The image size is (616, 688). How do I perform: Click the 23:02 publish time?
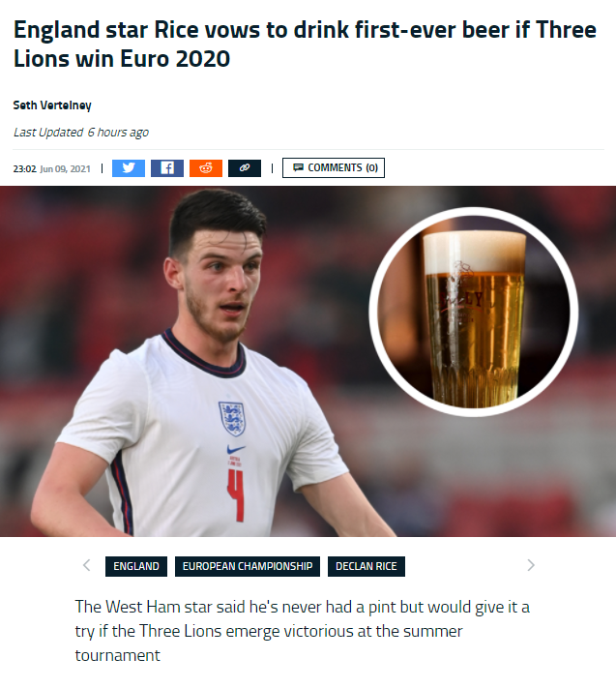point(24,169)
